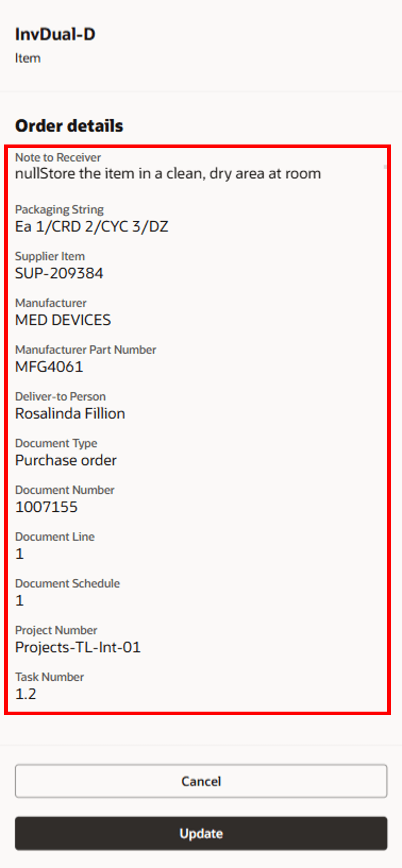
Task: Select the Supplier Item SUP-209384
Action: click(60, 274)
